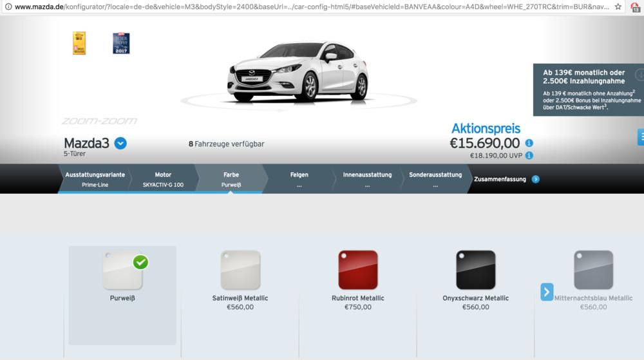This screenshot has width=644, height=360.
Task: Click the yellow award badge
Action: pos(79,43)
